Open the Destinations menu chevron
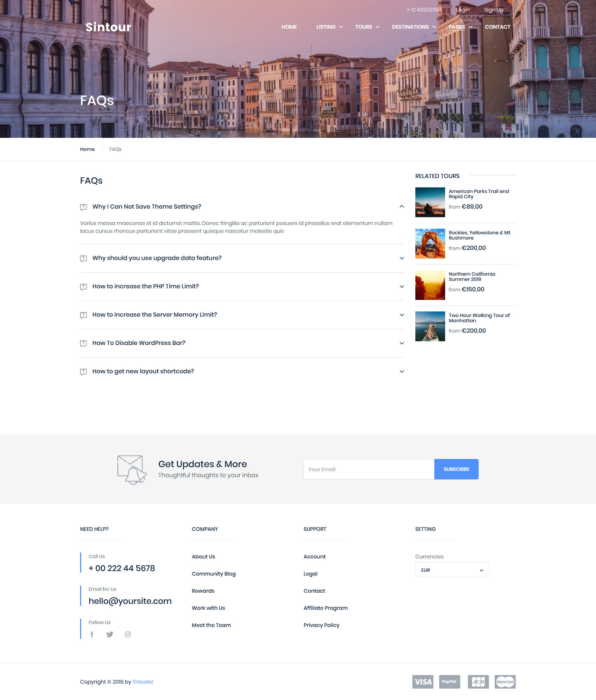This screenshot has height=700, width=596. [x=434, y=27]
